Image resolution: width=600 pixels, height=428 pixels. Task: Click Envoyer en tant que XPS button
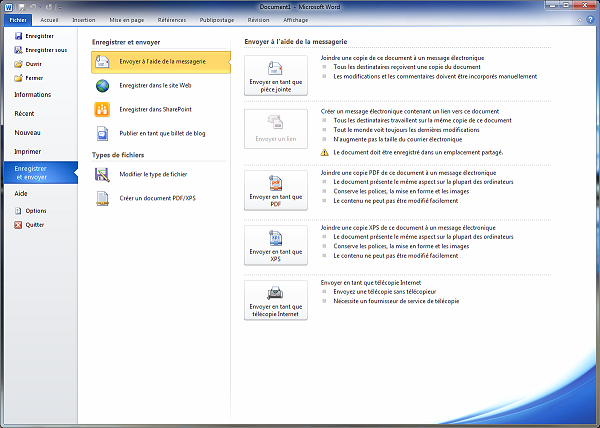click(x=276, y=244)
